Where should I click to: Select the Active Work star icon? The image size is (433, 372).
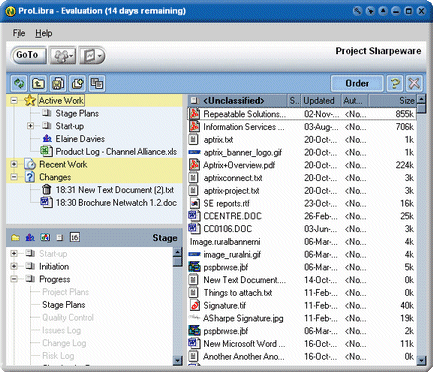[30, 100]
